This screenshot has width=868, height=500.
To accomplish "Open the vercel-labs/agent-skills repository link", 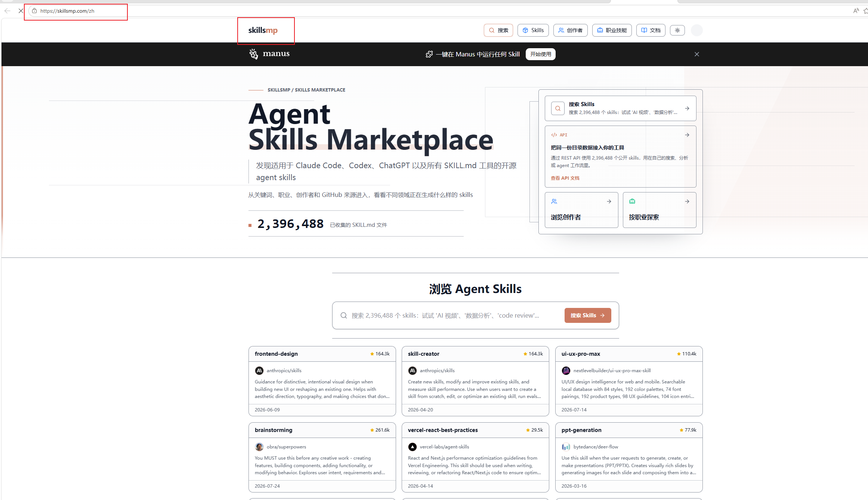I will pyautogui.click(x=444, y=447).
